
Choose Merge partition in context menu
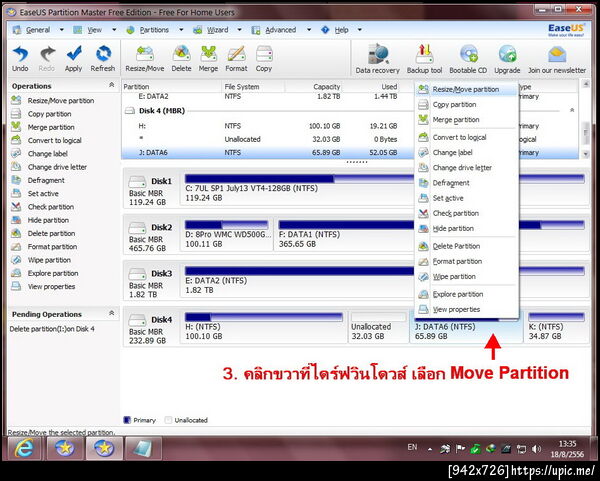coord(466,120)
